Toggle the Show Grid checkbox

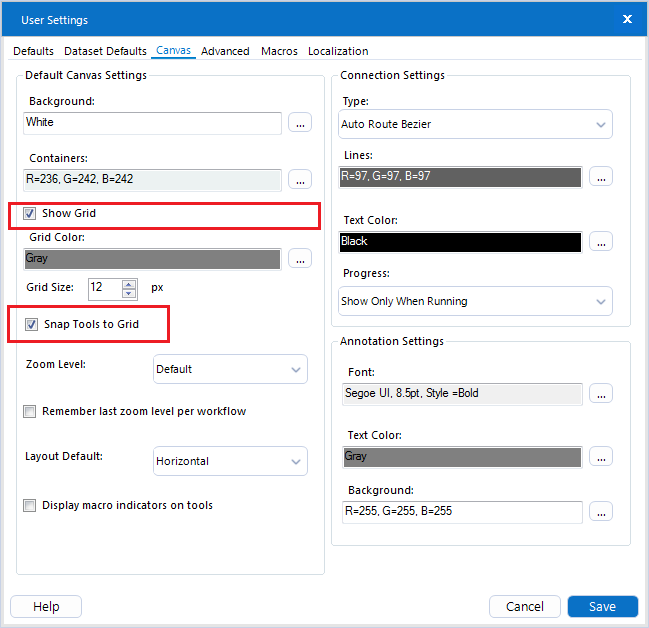(31, 214)
